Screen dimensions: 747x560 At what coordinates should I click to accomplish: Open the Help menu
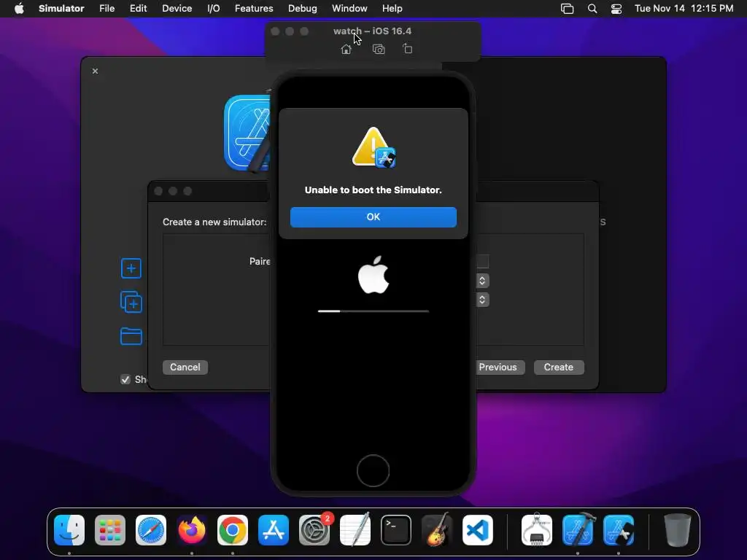[392, 9]
